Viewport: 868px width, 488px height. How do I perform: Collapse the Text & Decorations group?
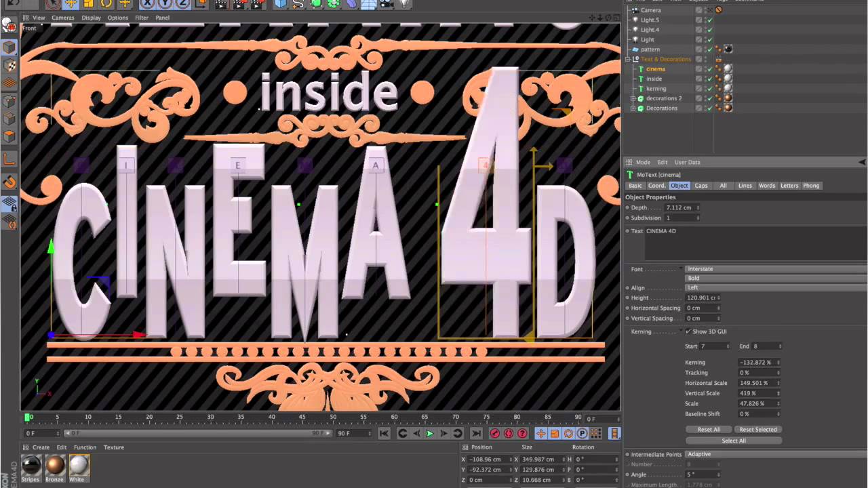pyautogui.click(x=628, y=59)
